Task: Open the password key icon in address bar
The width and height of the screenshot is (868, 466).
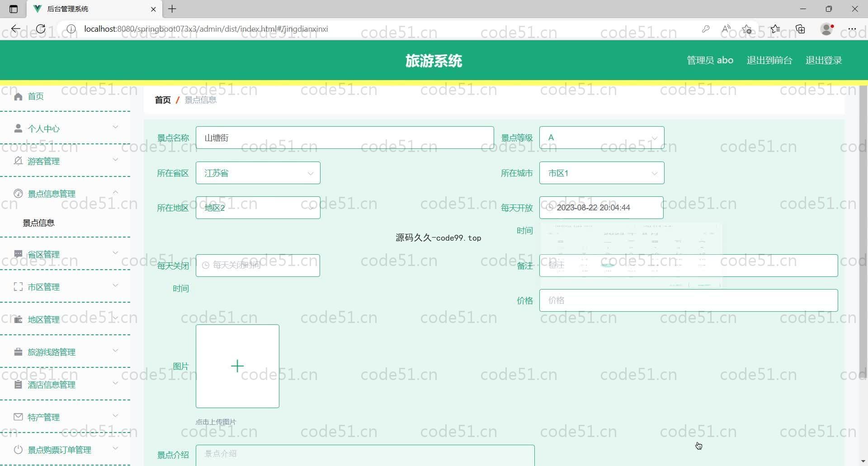Action: [706, 29]
